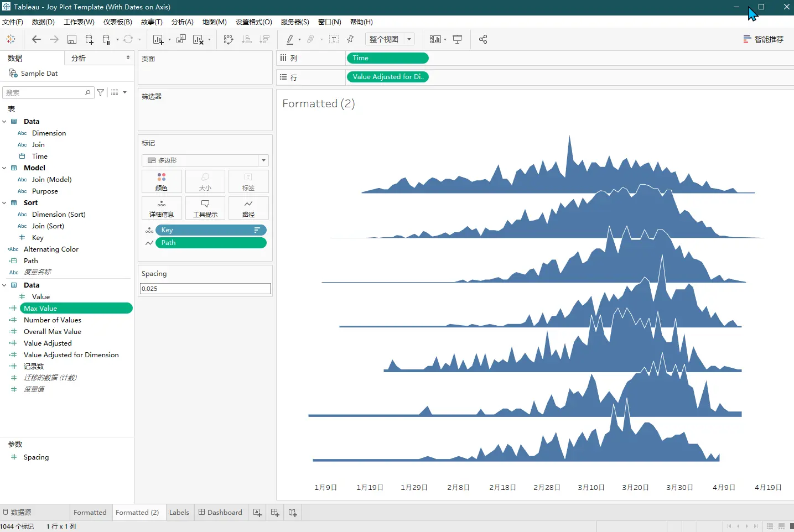Open the 智能推荐 Show Me panel
The height and width of the screenshot is (532, 794).
(764, 39)
